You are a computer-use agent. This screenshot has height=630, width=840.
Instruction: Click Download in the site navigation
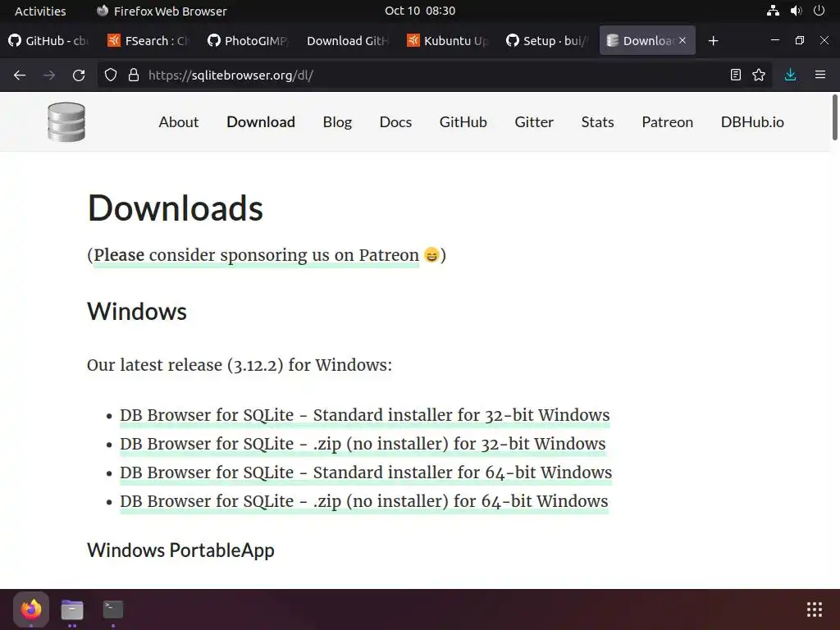[x=261, y=122]
